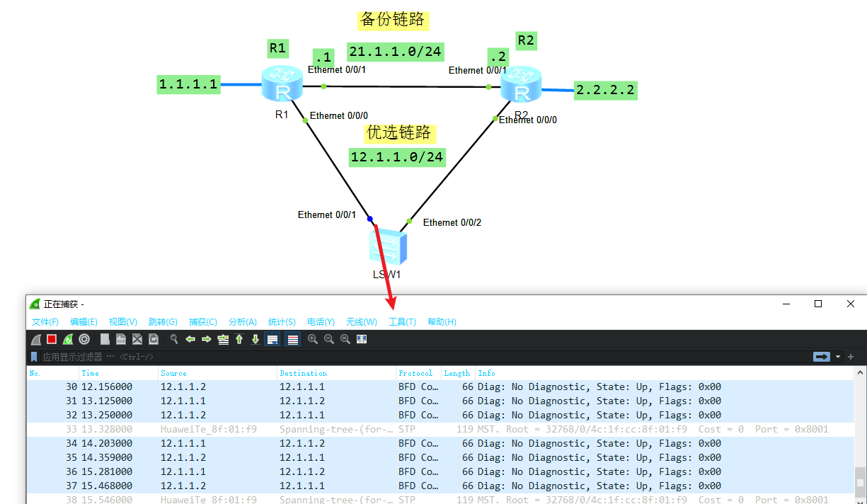Open capture options gear icon
The height and width of the screenshot is (504, 867).
click(84, 339)
